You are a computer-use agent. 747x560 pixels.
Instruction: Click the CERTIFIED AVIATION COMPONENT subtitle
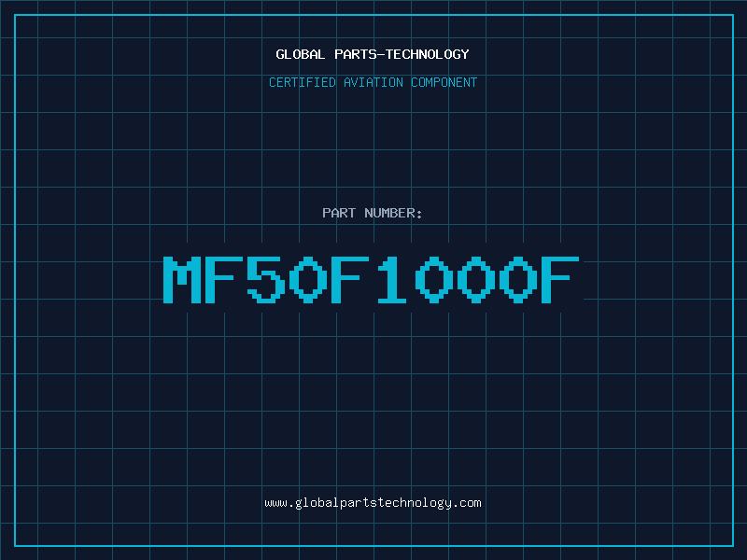click(373, 82)
